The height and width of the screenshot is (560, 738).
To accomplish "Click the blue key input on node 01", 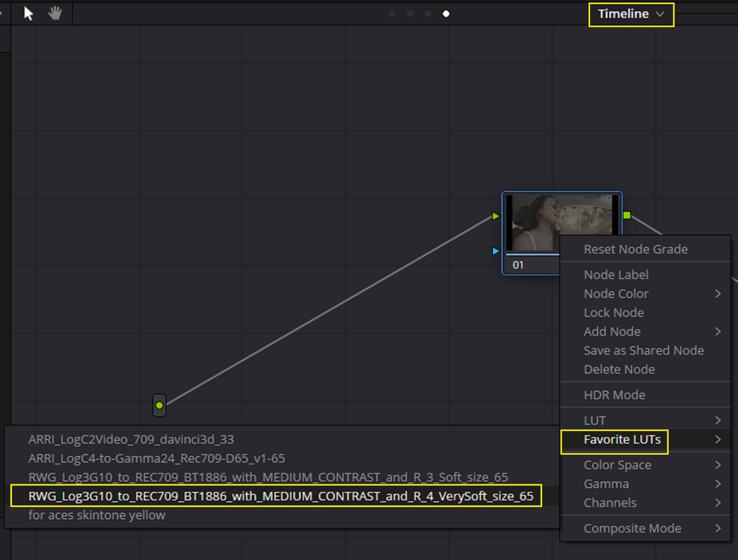I will tap(495, 251).
